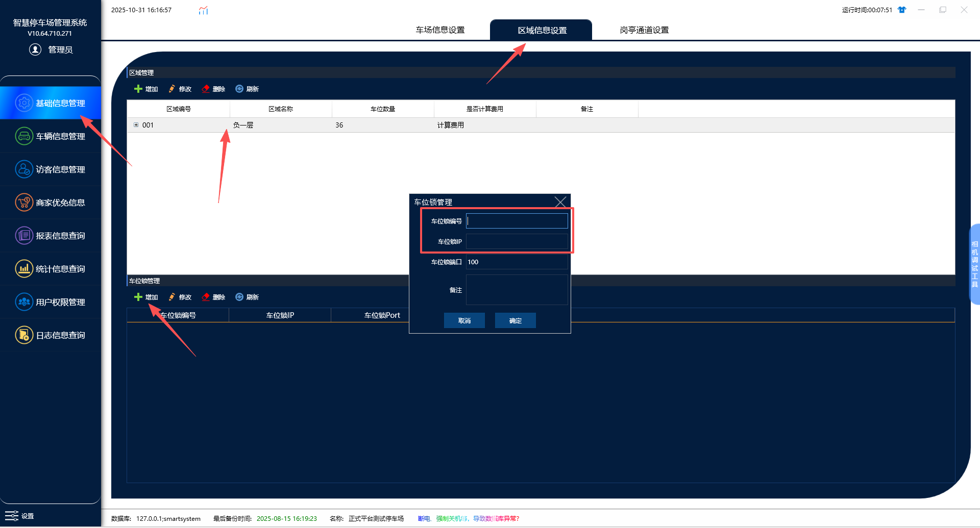
Task: Switch to the 区域信息设置 tab
Action: pos(541,30)
